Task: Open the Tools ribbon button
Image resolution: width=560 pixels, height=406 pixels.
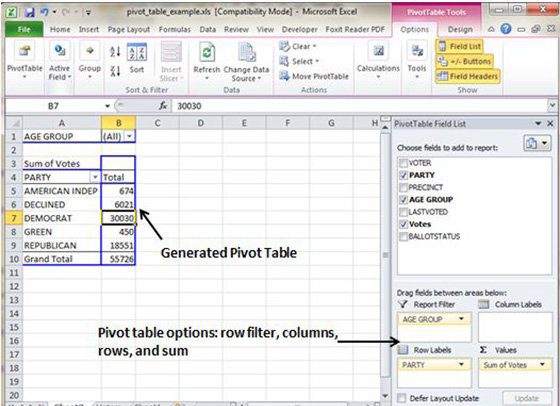Action: click(x=417, y=61)
